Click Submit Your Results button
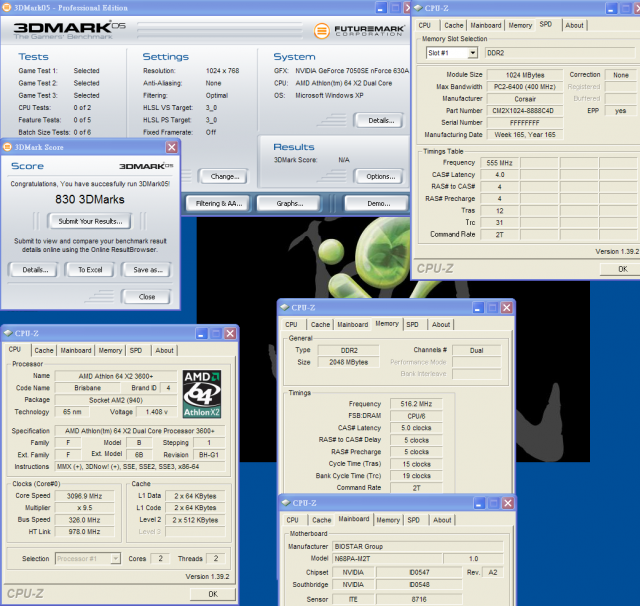The height and width of the screenshot is (606, 640). pyautogui.click(x=90, y=221)
